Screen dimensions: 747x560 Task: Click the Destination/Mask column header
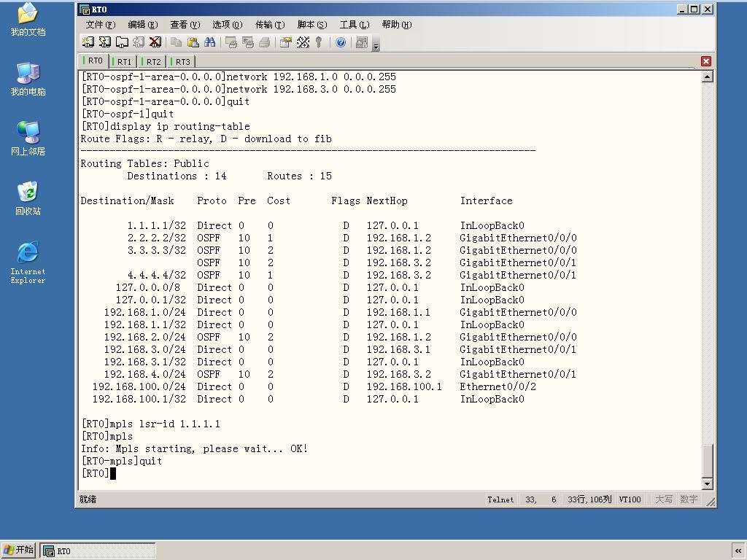(x=127, y=201)
